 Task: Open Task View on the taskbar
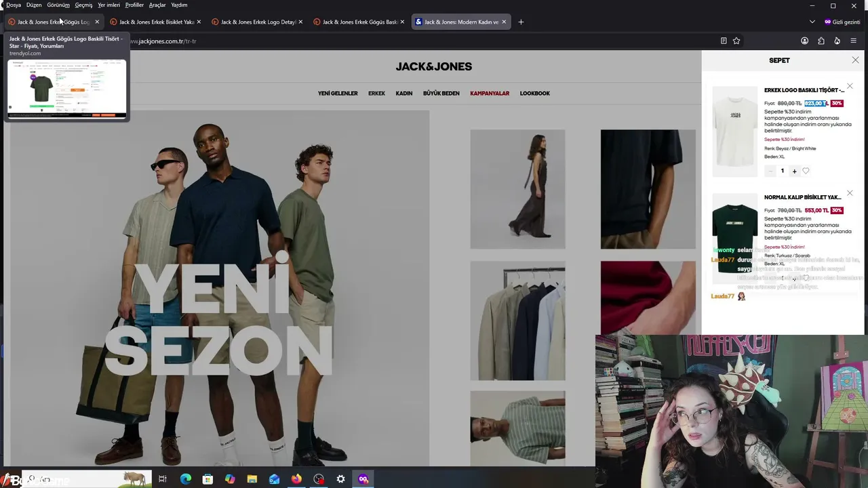(x=163, y=479)
